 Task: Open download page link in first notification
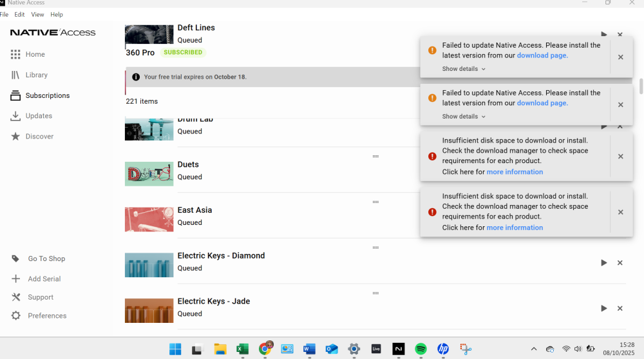coord(542,55)
